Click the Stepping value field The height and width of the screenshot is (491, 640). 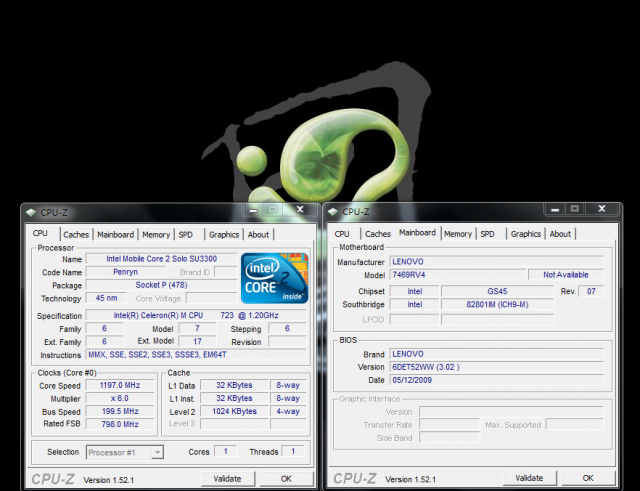(x=287, y=328)
